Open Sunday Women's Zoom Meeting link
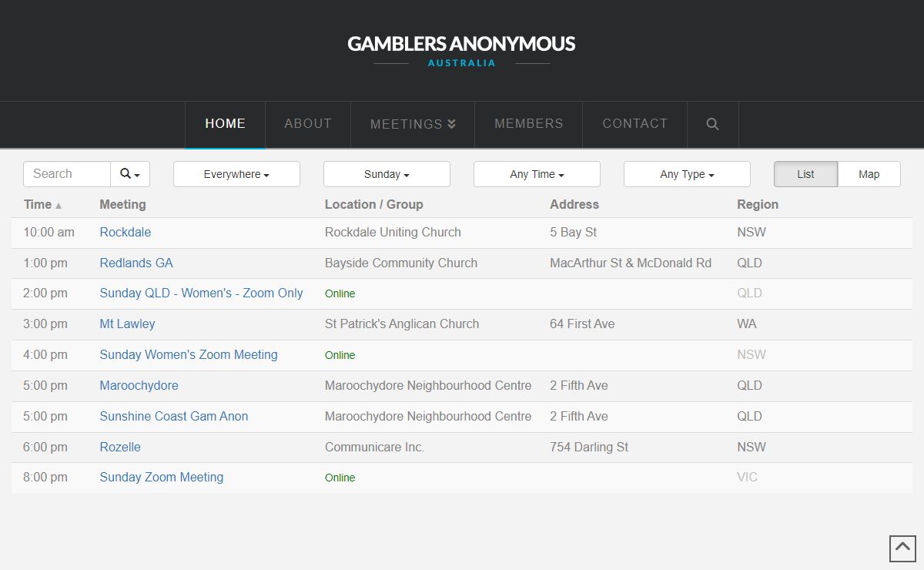 click(189, 354)
